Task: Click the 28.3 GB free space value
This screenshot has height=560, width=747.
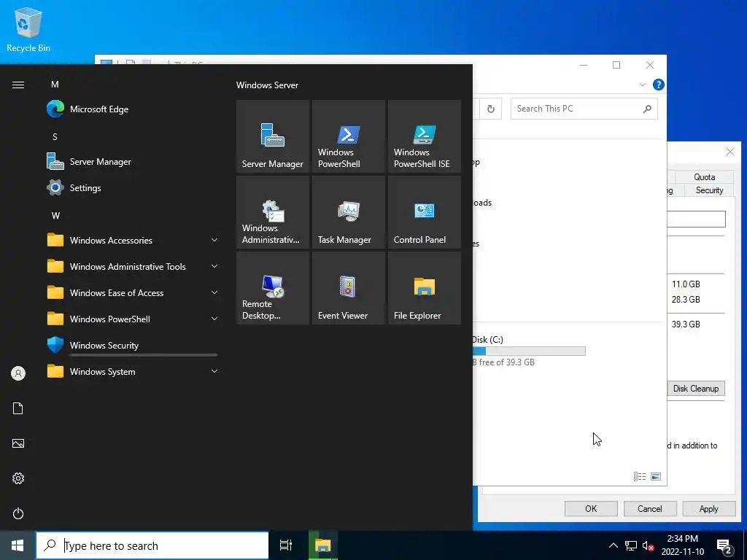Action: point(686,300)
